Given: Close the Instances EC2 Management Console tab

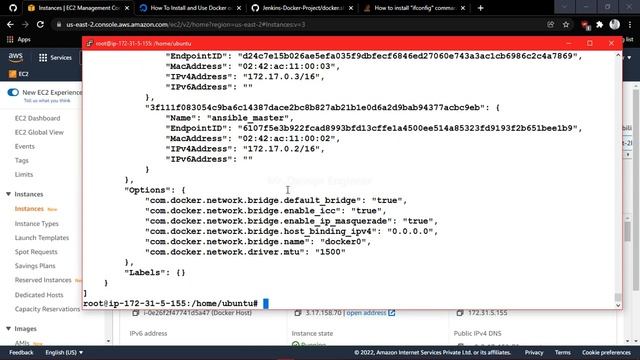Looking at the screenshot, I should point(127,8).
